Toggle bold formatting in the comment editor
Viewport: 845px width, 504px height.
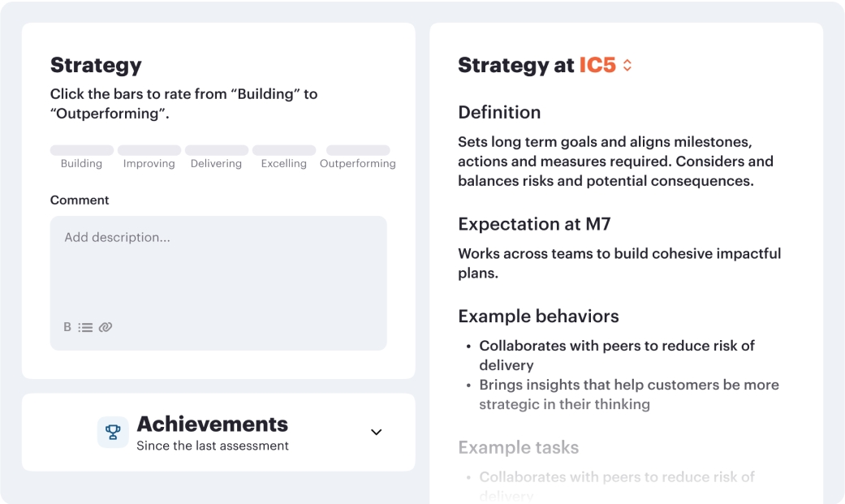[67, 327]
